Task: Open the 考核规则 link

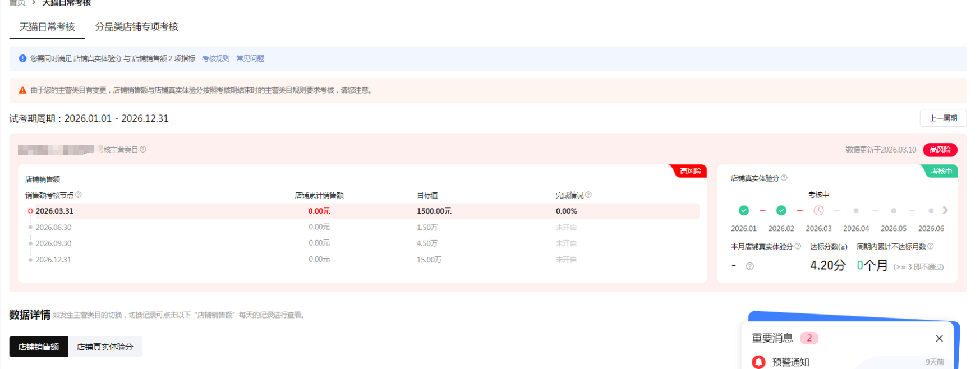Action: [216, 58]
